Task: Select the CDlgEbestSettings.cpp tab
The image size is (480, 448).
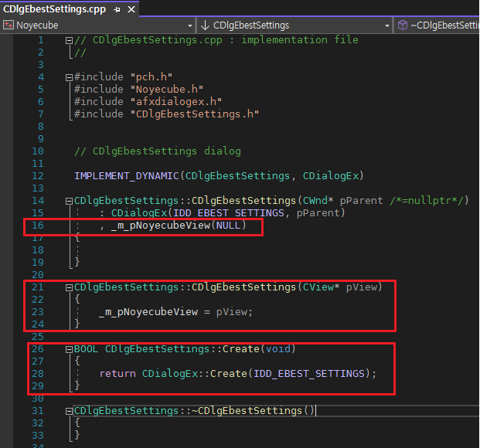Action: tap(54, 9)
